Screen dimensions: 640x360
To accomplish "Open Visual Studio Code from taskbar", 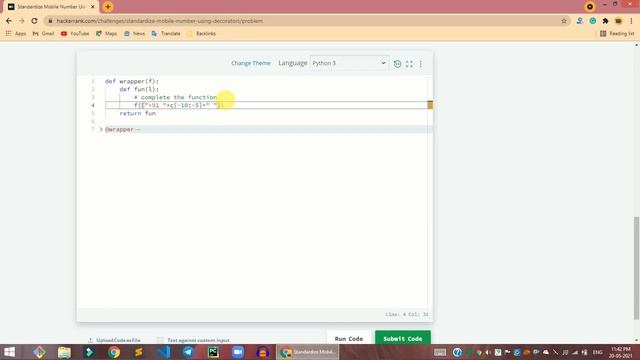I will (164, 352).
